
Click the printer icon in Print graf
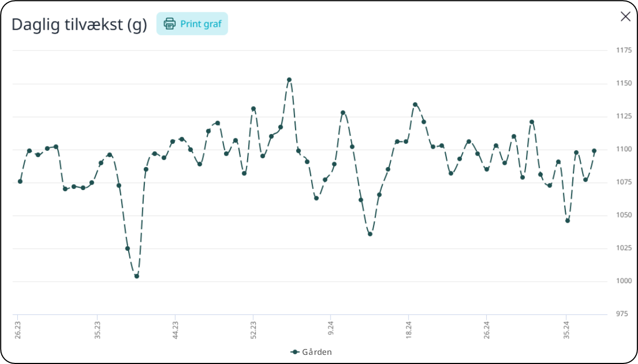[x=170, y=24]
